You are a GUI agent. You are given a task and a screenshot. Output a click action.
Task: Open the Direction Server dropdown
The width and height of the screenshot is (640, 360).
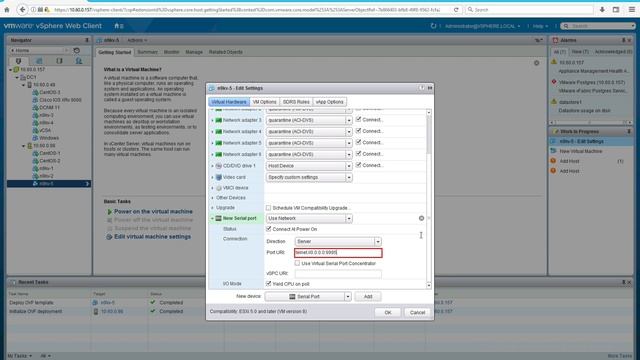pyautogui.click(x=338, y=241)
